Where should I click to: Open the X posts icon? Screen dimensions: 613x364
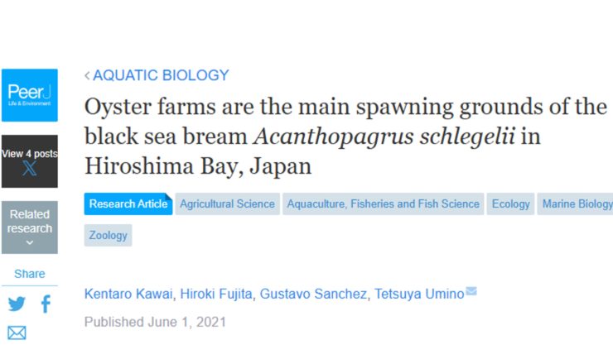(x=29, y=170)
